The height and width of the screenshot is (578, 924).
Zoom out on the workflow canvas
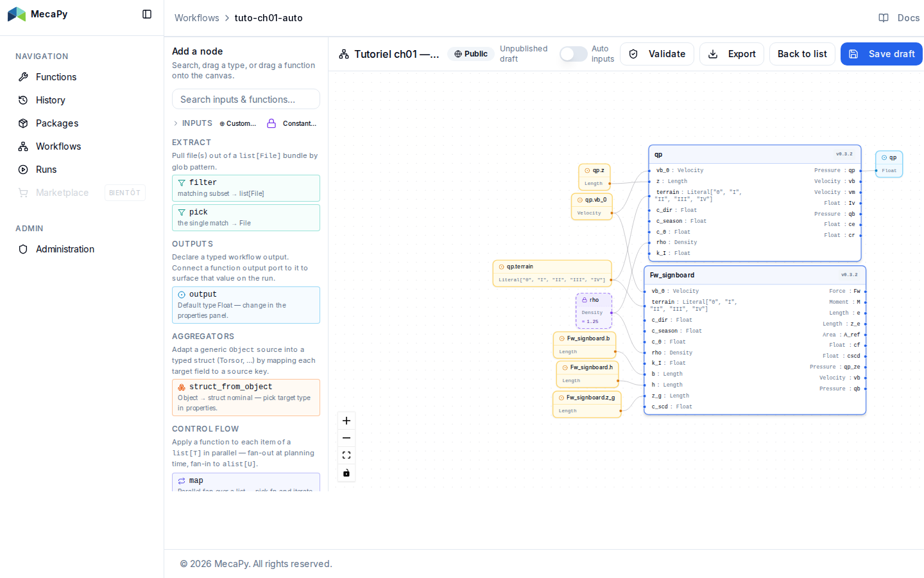click(x=346, y=438)
